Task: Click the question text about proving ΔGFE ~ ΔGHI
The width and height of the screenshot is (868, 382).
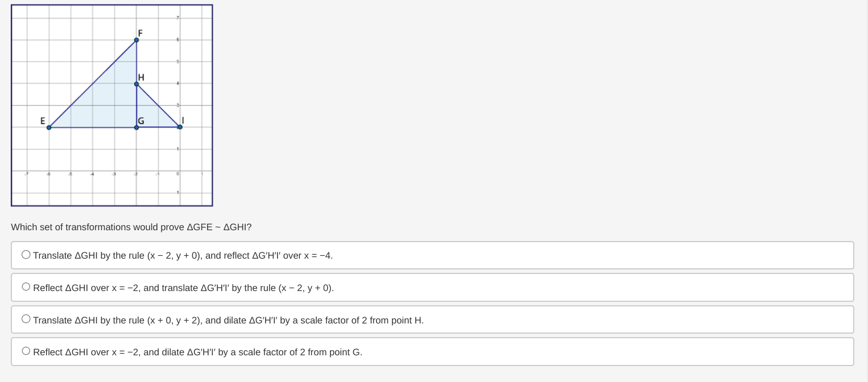Action: click(x=131, y=227)
